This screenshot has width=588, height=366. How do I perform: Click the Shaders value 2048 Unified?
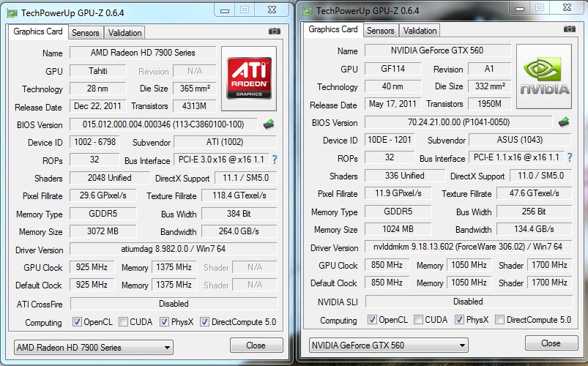pos(110,178)
